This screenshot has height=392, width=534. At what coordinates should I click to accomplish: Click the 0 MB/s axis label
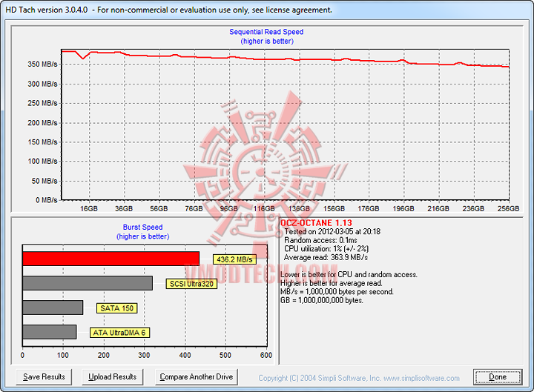46,200
